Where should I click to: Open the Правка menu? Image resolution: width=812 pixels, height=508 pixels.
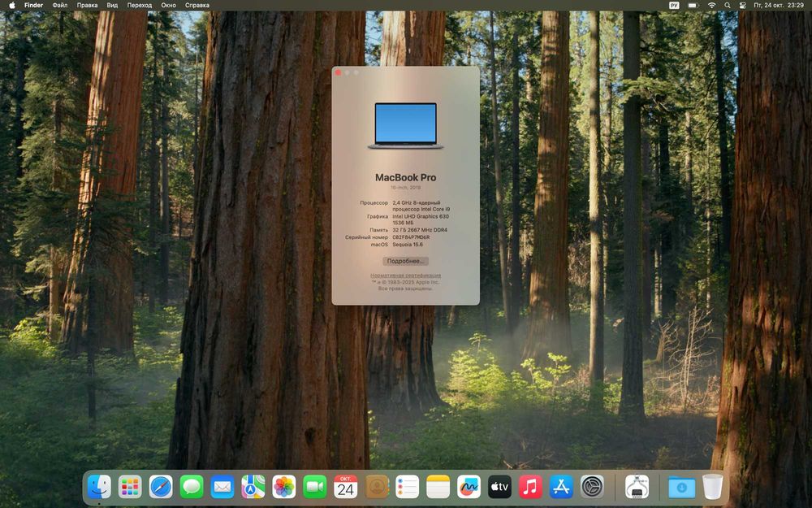click(x=87, y=5)
